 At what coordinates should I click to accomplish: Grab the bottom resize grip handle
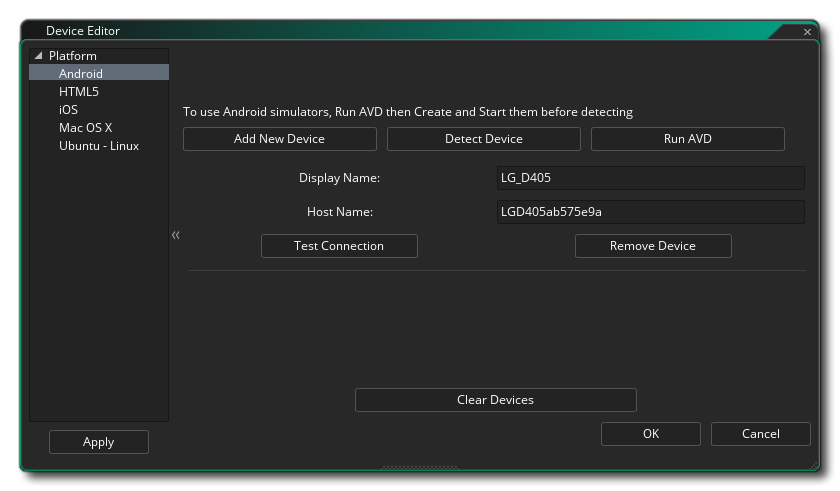pyautogui.click(x=420, y=467)
